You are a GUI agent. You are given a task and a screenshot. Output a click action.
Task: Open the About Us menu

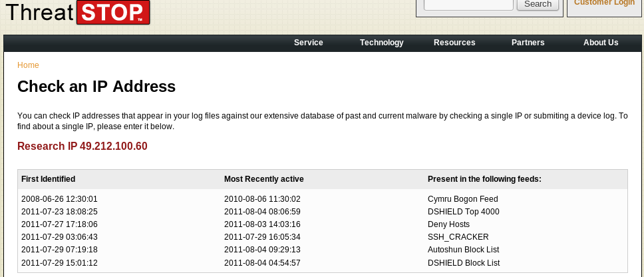pyautogui.click(x=601, y=43)
